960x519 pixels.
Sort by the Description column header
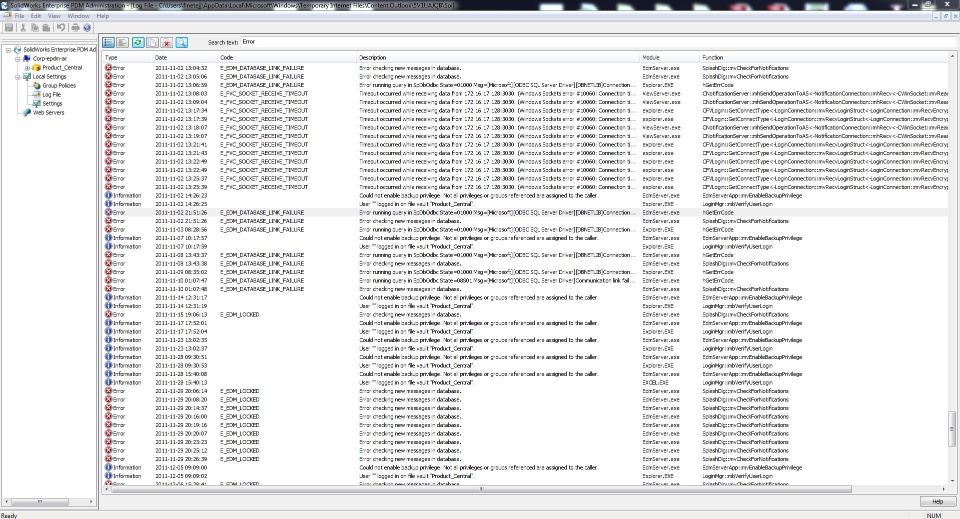coord(498,58)
